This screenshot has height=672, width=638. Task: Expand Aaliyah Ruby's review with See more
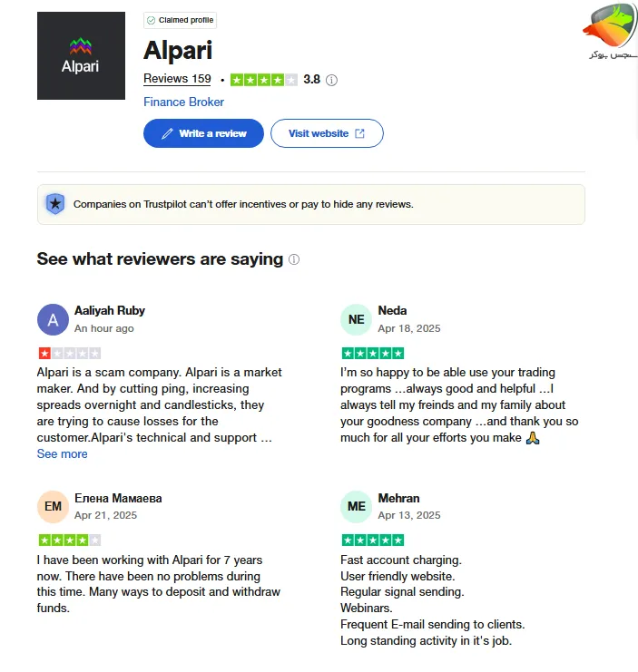[62, 453]
